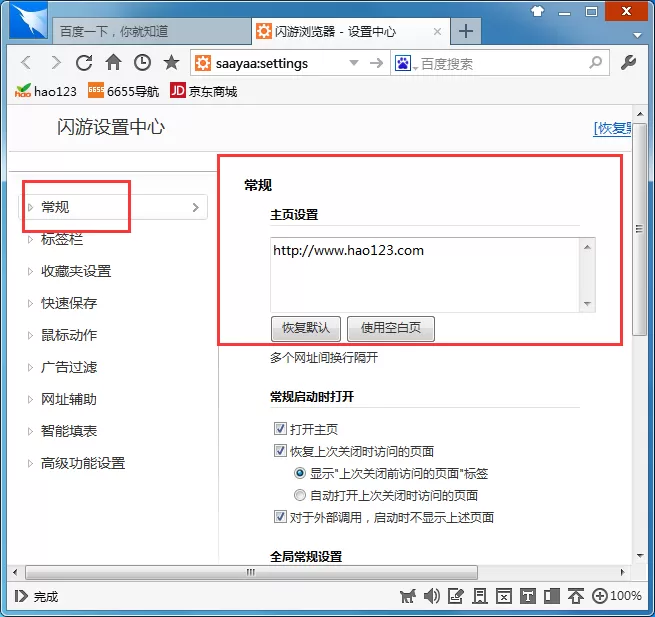This screenshot has width=655, height=617.
Task: Click the homepage URL text box
Action: click(425, 275)
